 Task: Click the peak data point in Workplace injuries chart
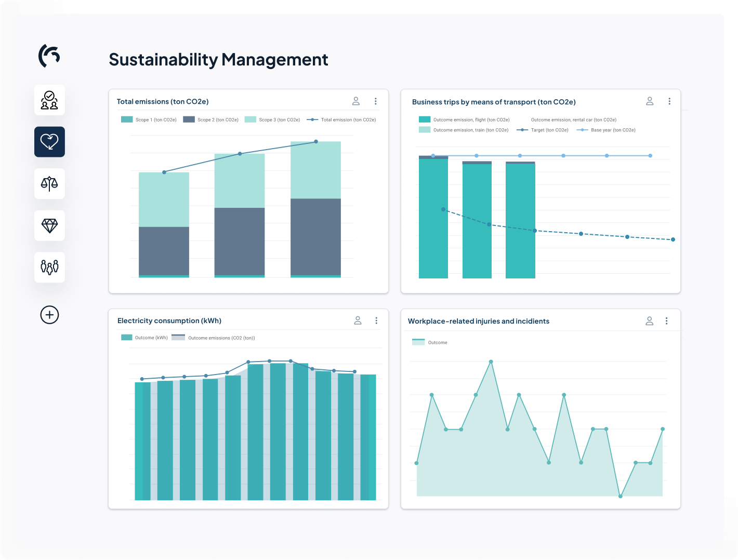491,362
